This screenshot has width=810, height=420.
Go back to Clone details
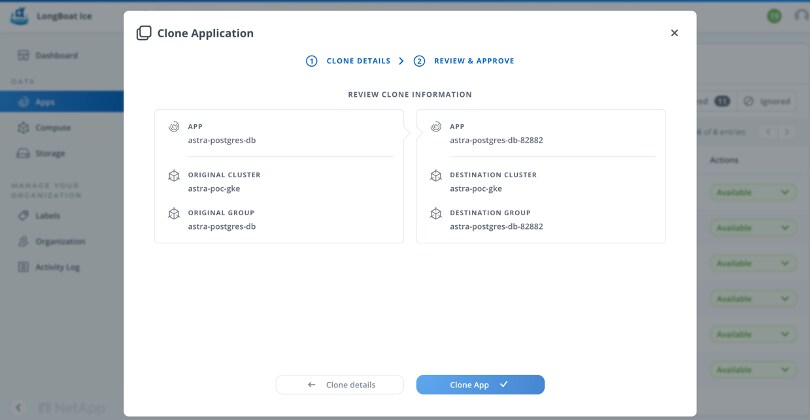[x=340, y=384]
